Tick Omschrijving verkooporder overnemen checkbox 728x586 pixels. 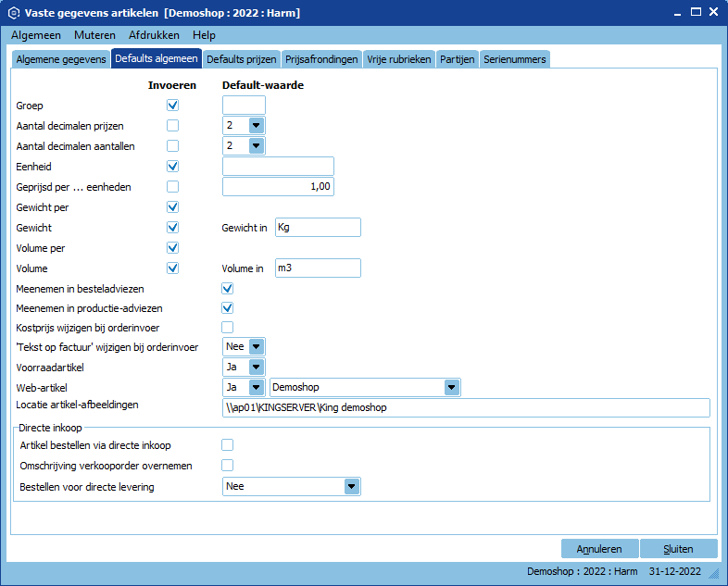(x=227, y=465)
